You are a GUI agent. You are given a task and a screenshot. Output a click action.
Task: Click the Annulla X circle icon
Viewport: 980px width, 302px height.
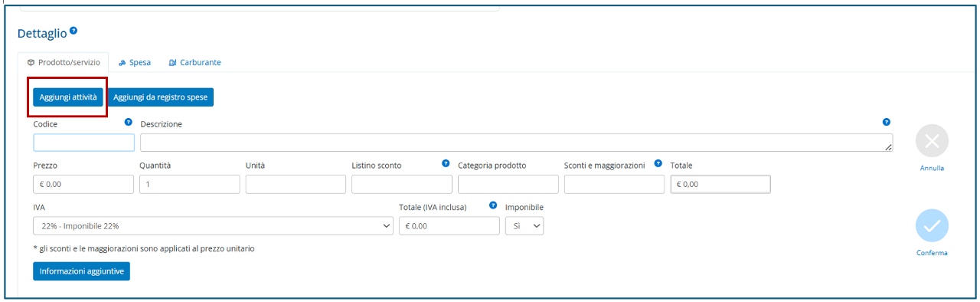pyautogui.click(x=932, y=141)
